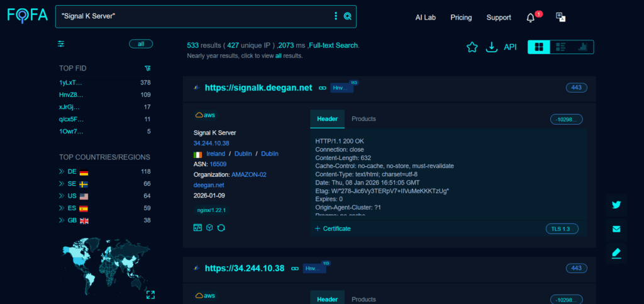Viewport: 644px width, 304px height.
Task: Click AMAZON-02 organization link
Action: tap(249, 174)
